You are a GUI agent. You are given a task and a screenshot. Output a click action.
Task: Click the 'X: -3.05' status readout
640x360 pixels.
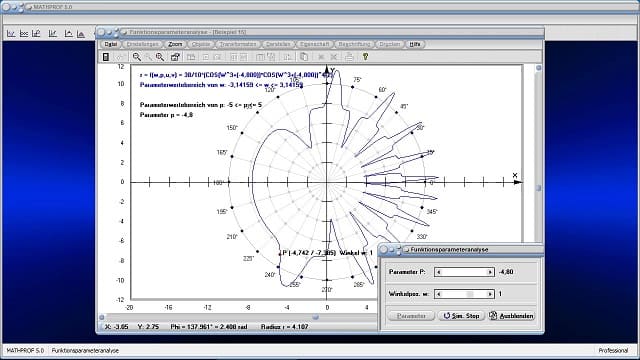click(x=117, y=327)
